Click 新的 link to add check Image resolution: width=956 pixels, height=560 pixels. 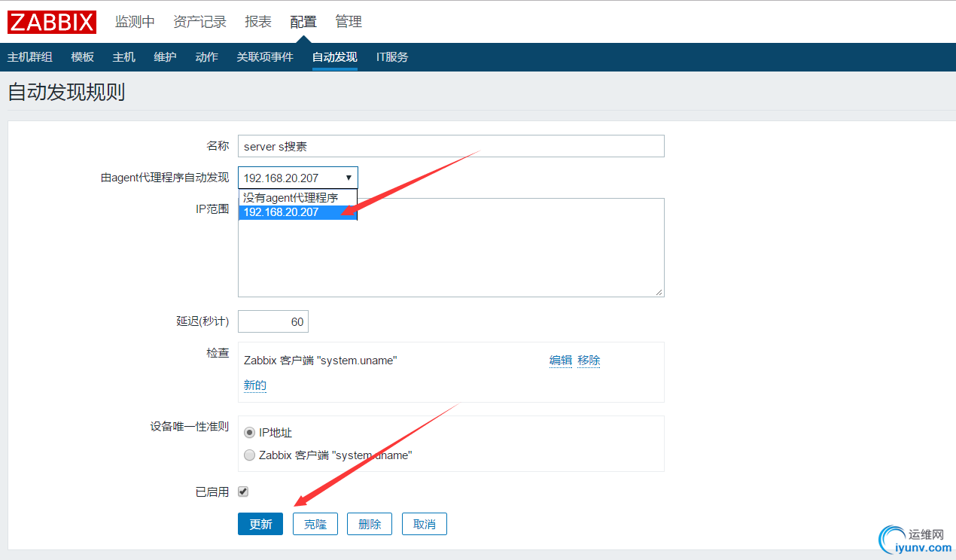point(255,385)
